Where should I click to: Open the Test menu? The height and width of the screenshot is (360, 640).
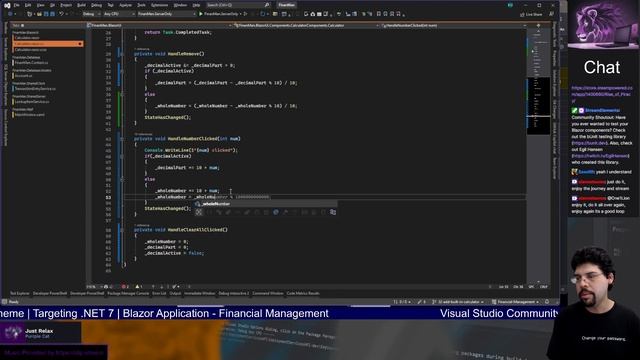point(110,5)
